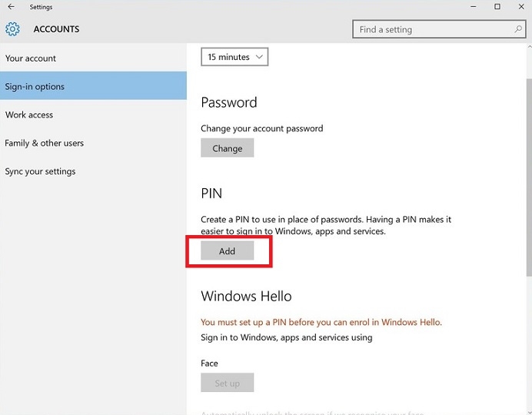Click scrollbar up arrow at the top

point(529,47)
